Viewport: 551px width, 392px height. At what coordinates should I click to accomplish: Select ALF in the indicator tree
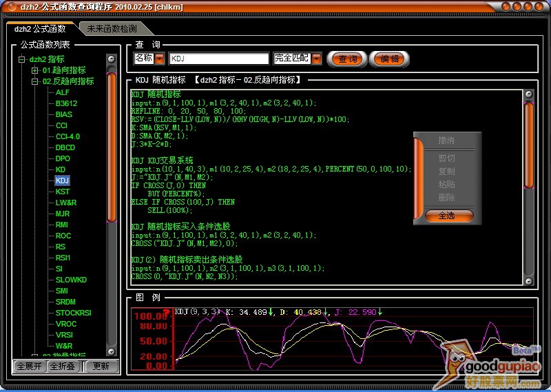(x=63, y=92)
